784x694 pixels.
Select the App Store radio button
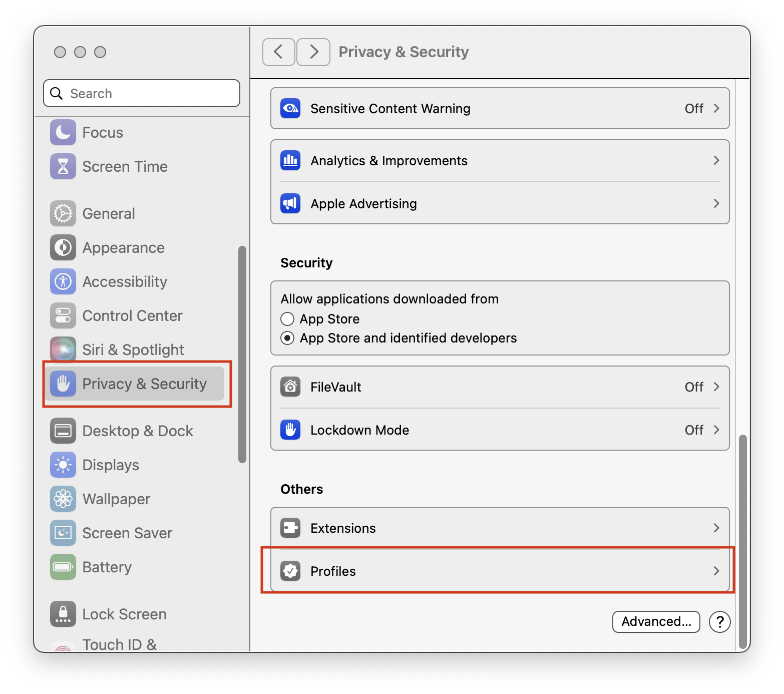pyautogui.click(x=287, y=319)
